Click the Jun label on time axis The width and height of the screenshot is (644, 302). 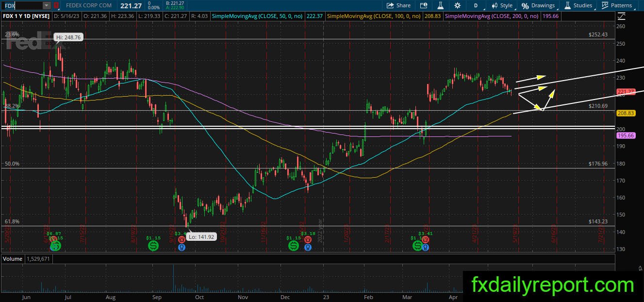pos(26,297)
